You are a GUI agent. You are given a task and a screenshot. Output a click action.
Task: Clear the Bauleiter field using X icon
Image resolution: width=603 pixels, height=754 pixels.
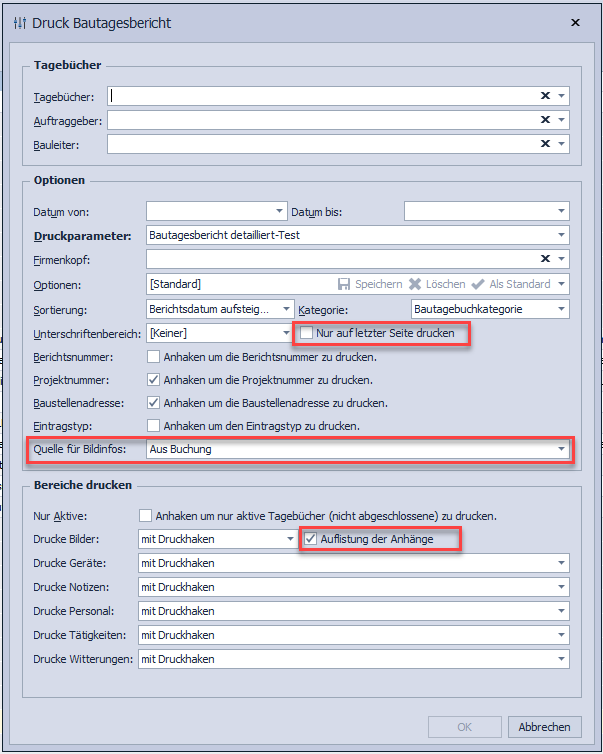545,144
